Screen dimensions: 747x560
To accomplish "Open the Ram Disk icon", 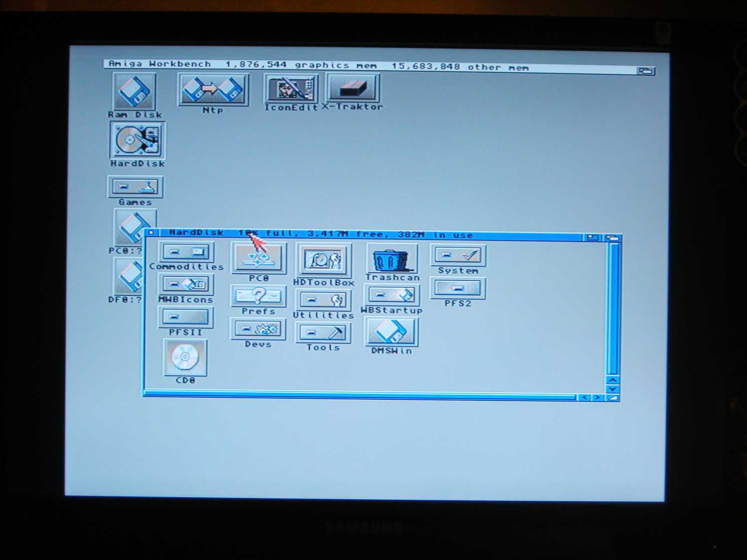I will pos(134,92).
